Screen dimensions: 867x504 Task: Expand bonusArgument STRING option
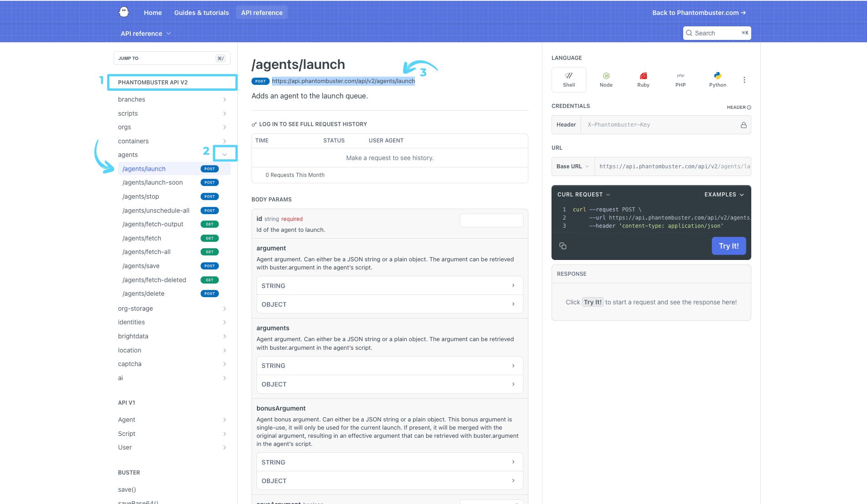click(x=389, y=462)
